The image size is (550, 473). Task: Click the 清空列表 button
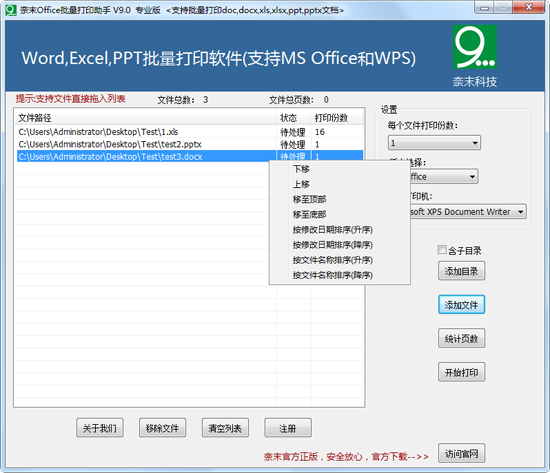[225, 428]
